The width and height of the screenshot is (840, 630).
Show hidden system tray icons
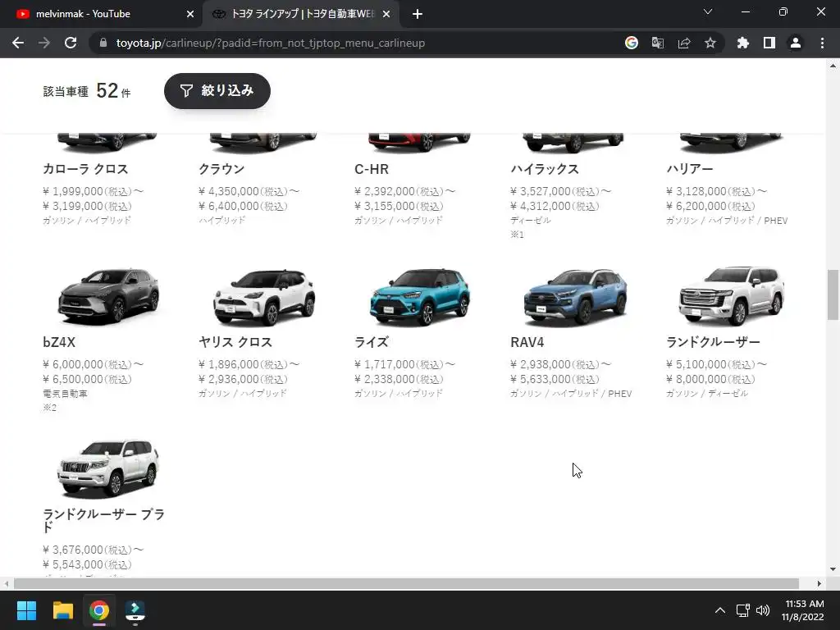(x=720, y=610)
